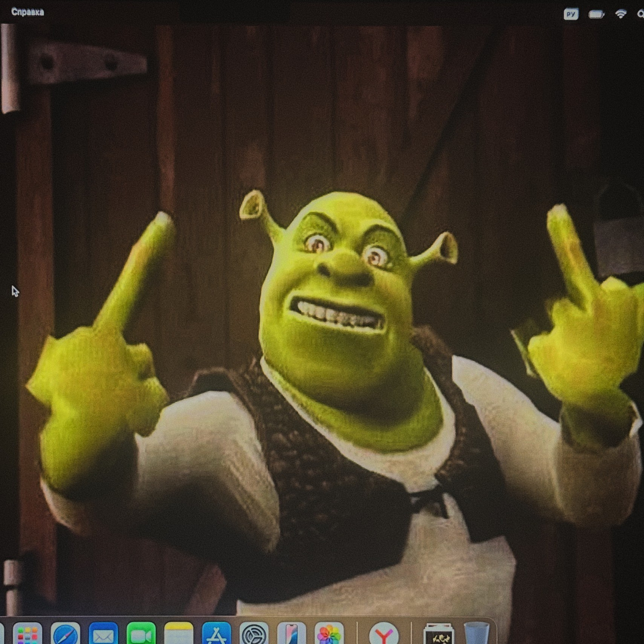
Task: Launch Safari browser from the Dock
Action: click(x=65, y=634)
